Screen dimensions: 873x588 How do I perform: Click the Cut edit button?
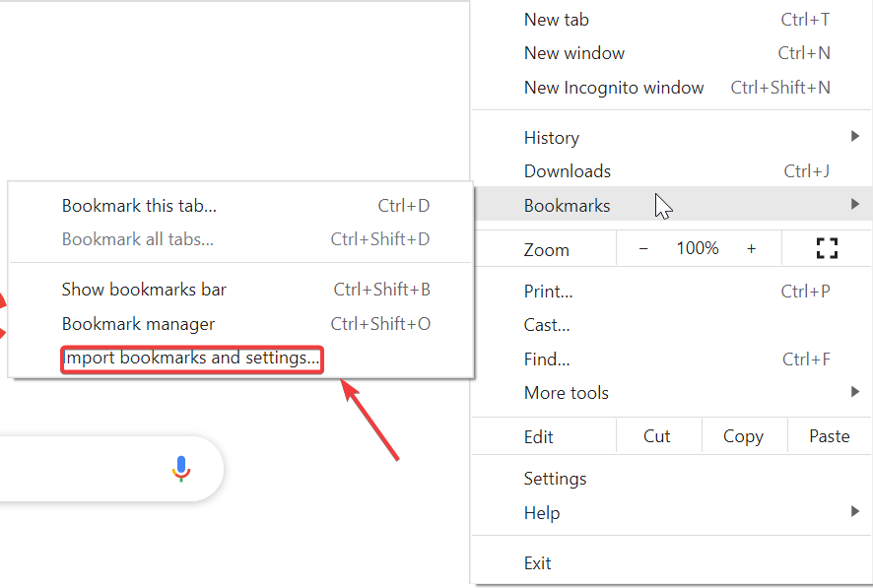tap(657, 436)
